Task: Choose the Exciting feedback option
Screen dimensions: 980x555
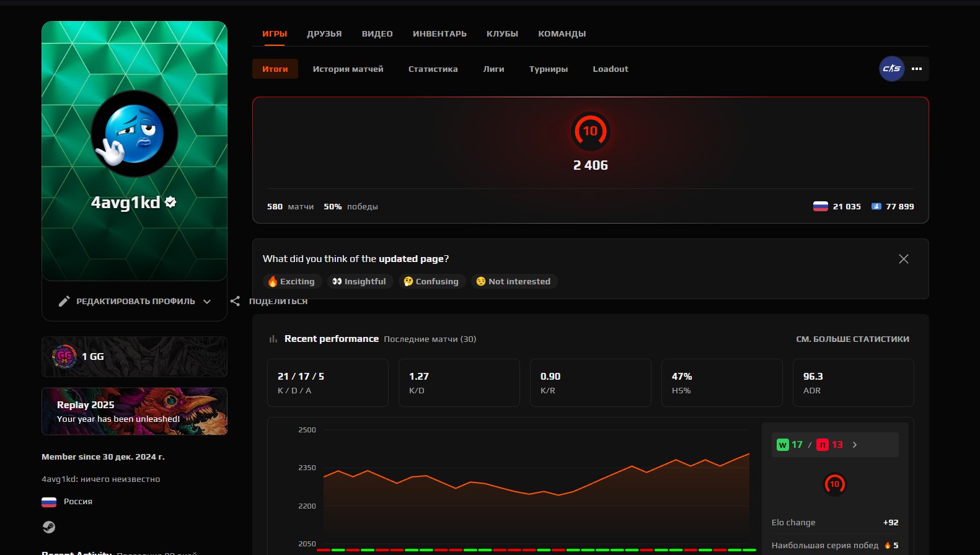Action: [292, 281]
